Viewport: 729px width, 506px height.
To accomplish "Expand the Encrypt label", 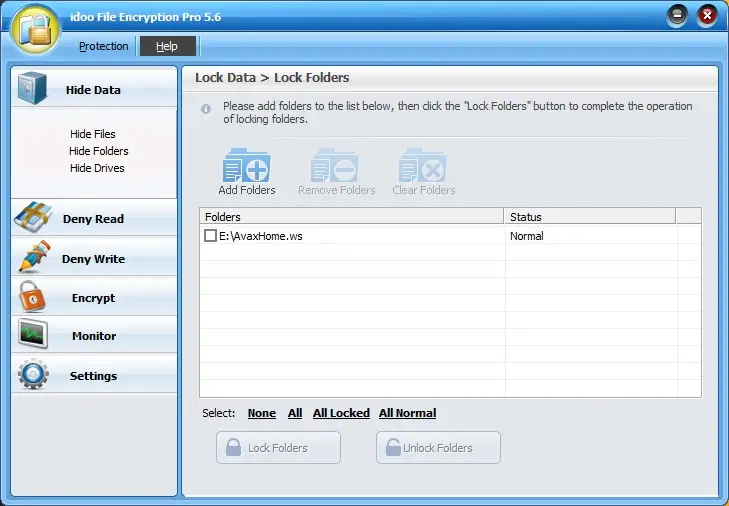I will pyautogui.click(x=93, y=298).
